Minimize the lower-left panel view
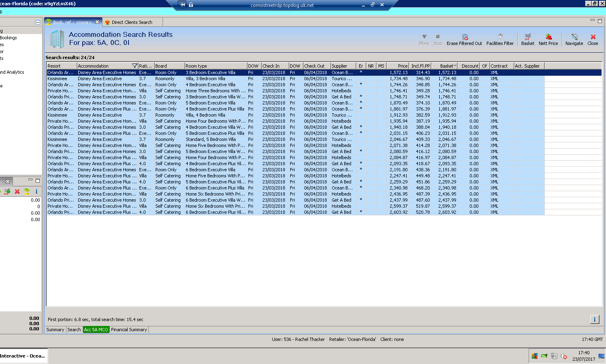This screenshot has width=606, height=364. coord(30,180)
